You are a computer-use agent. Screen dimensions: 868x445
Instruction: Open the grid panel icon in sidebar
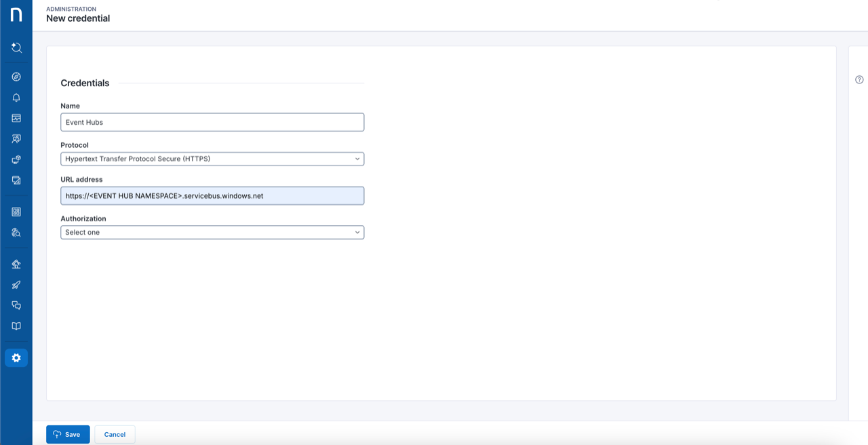point(16,212)
